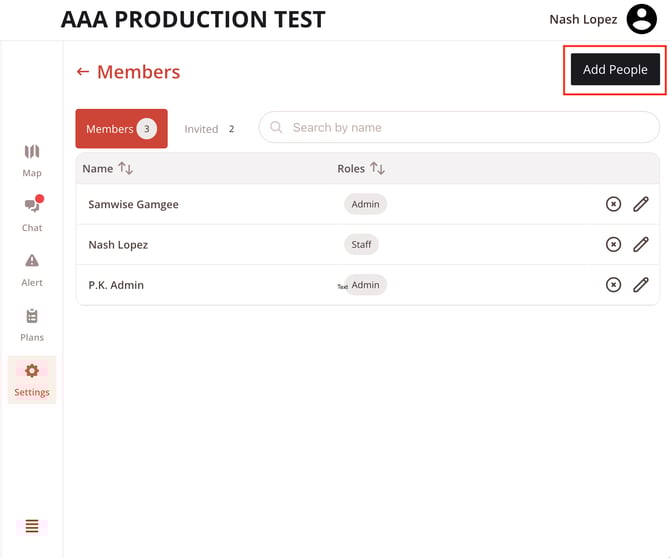Viewport: 670px width, 558px height.
Task: Edit Nash Lopez's member details
Action: click(x=641, y=244)
